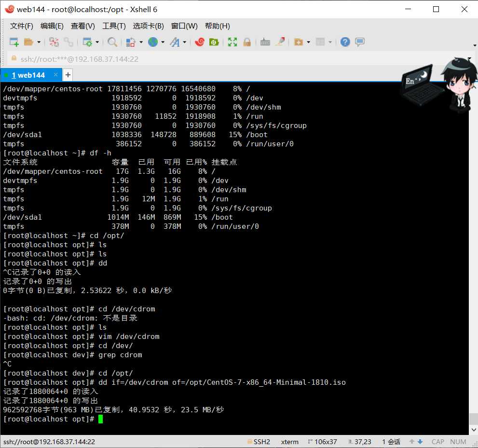Click the chat bubble feedback icon
Viewport: 478px width, 448px height.
pos(360,42)
